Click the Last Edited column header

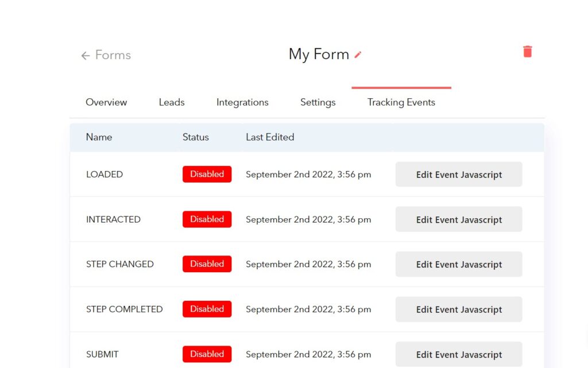[x=270, y=137]
